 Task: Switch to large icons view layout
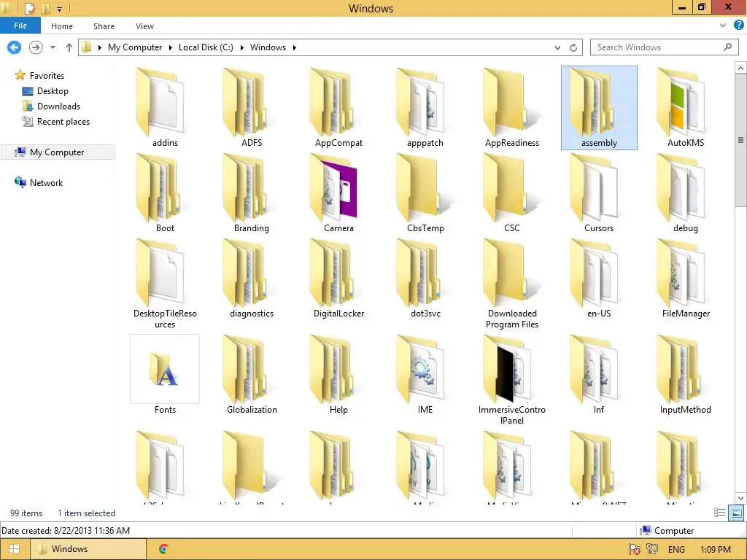[x=736, y=513]
